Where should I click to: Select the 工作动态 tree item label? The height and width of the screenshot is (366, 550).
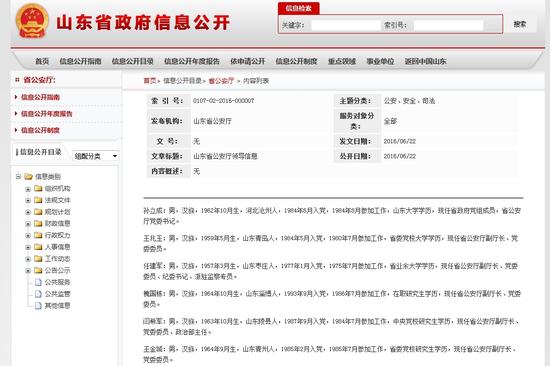coord(58,259)
